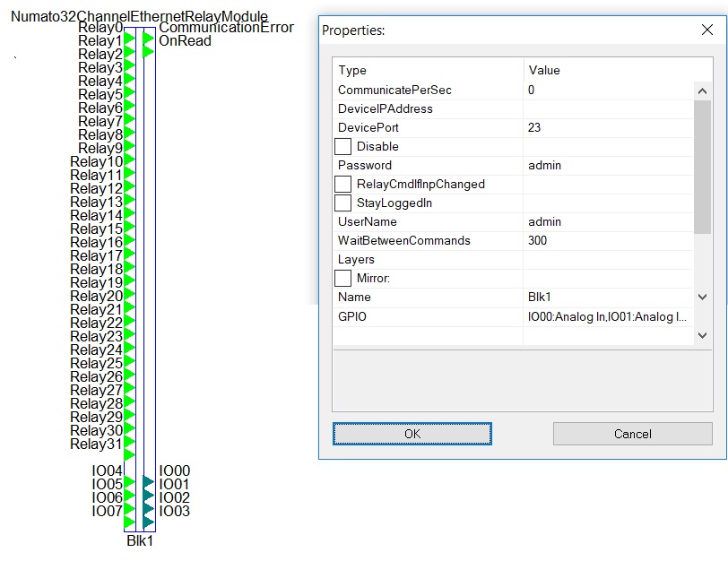Click the Numato32ChannelEthernetRelayModule block title
Image resolution: width=728 pixels, height=561 pixels.
tap(139, 16)
